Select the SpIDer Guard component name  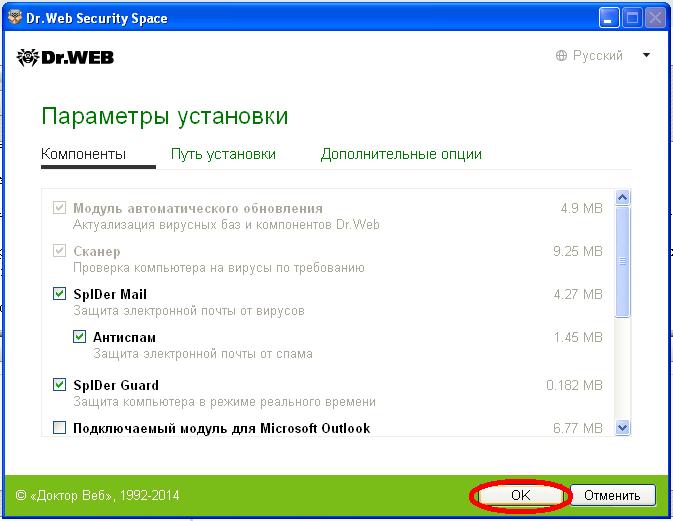tap(116, 385)
